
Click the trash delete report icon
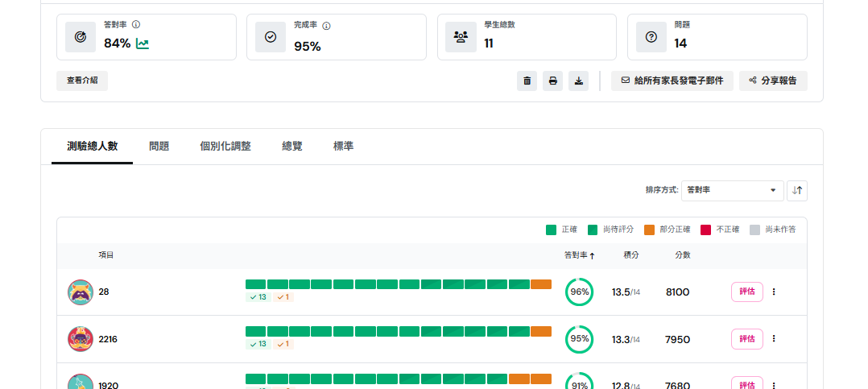[x=527, y=81]
